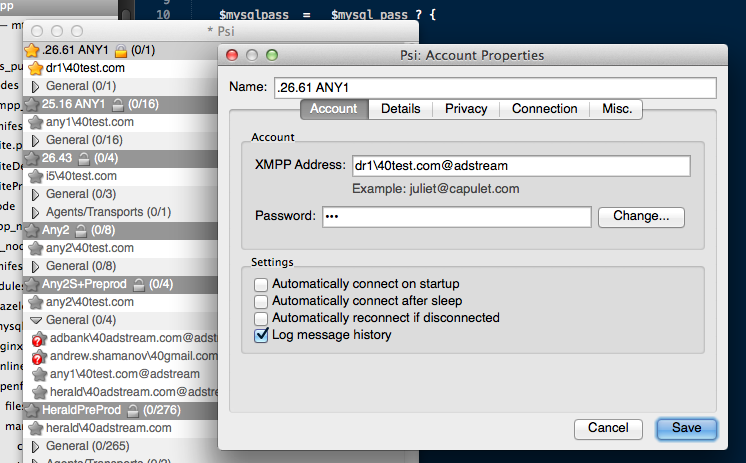Click the star icon beside i5\40test.com
The height and width of the screenshot is (463, 746).
36,176
